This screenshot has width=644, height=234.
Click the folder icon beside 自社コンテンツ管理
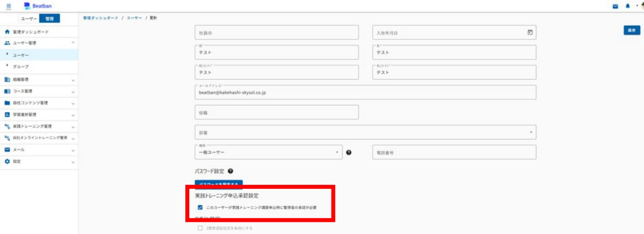click(x=7, y=103)
